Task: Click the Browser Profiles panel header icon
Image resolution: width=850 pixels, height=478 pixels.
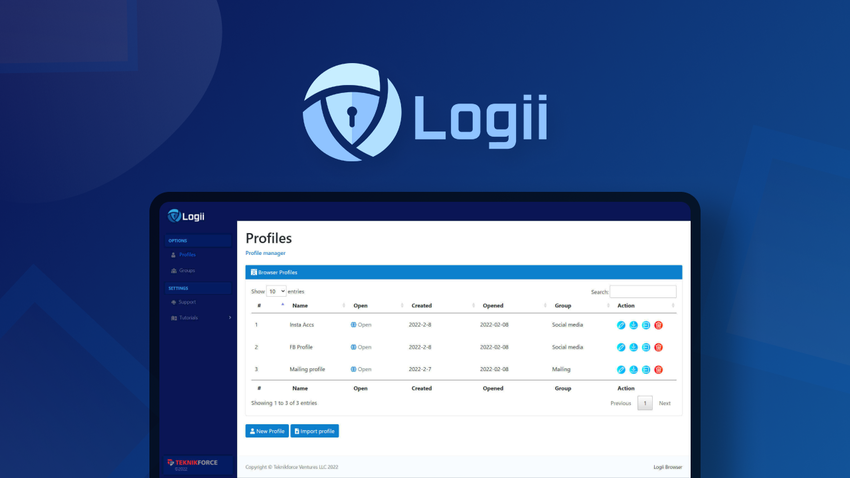Action: click(x=253, y=272)
